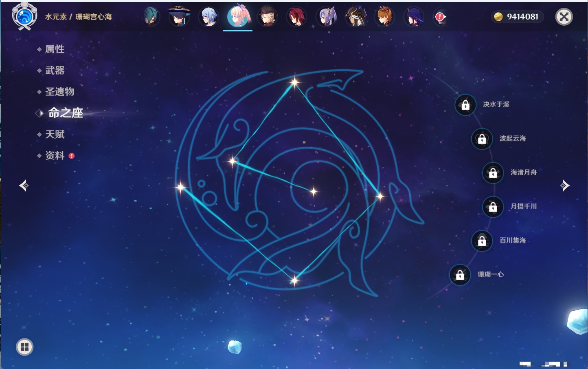Click the lock icon beside 海渚月舟
The height and width of the screenshot is (369, 588).
[493, 173]
